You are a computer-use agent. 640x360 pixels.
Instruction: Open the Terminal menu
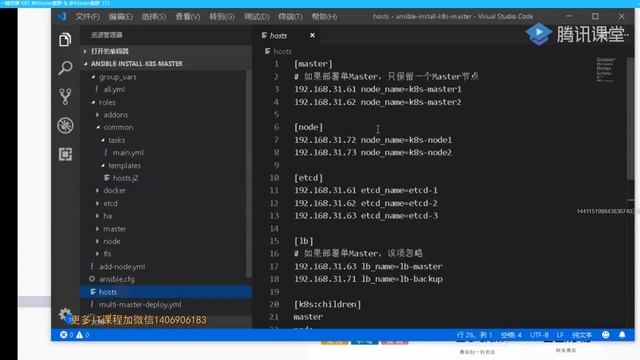tap(290, 17)
